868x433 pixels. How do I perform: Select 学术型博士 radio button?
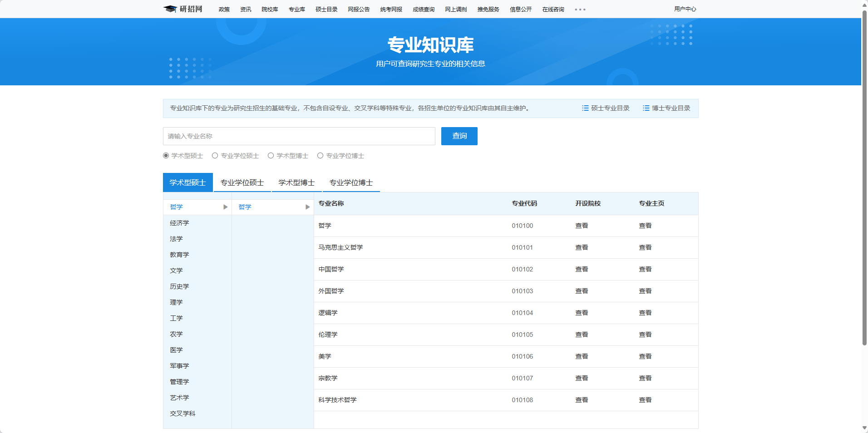tap(271, 156)
